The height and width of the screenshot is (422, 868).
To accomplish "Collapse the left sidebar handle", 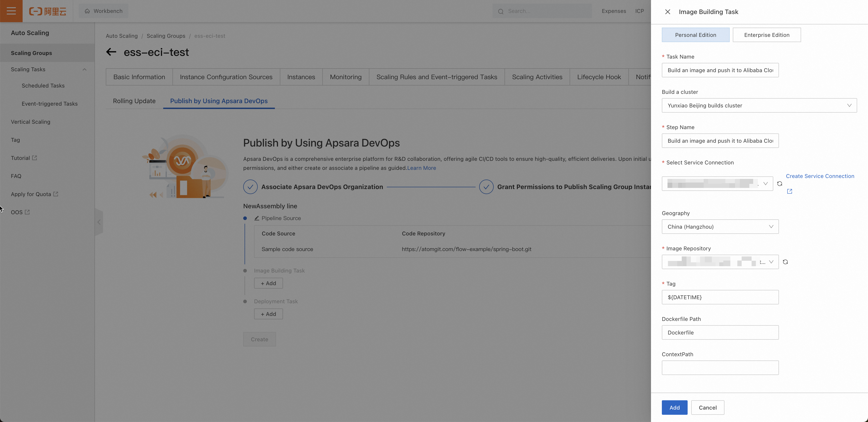I will tap(99, 222).
